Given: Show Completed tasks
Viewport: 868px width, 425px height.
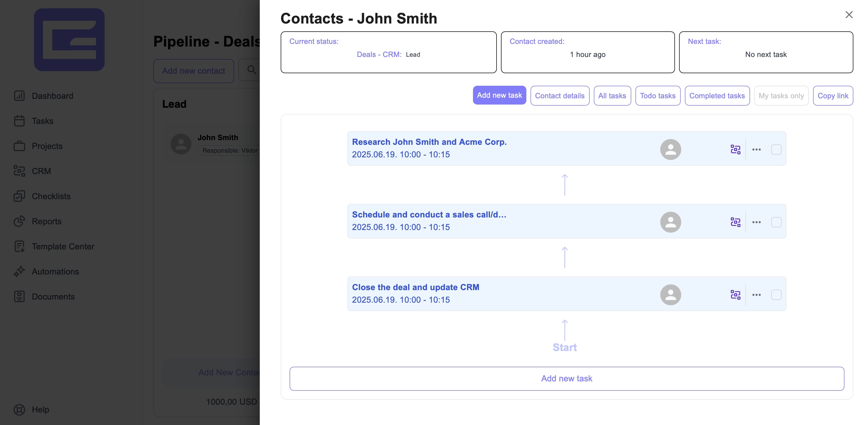Looking at the screenshot, I should (717, 96).
